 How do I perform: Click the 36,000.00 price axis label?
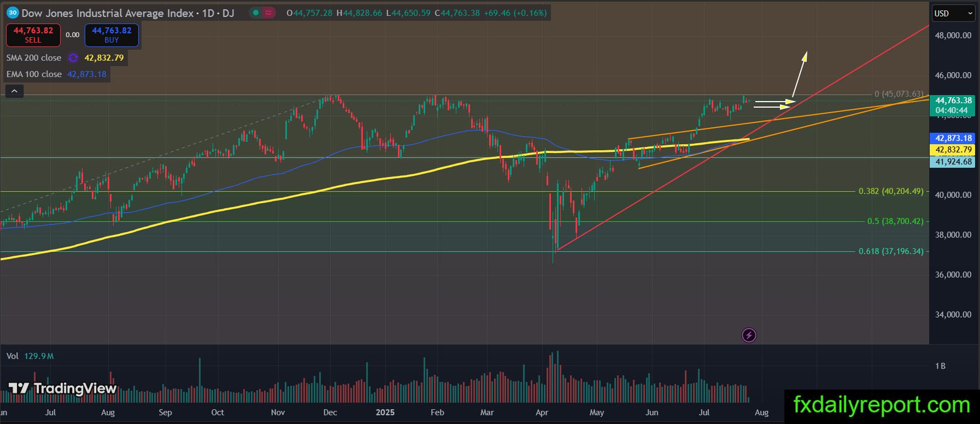(953, 275)
